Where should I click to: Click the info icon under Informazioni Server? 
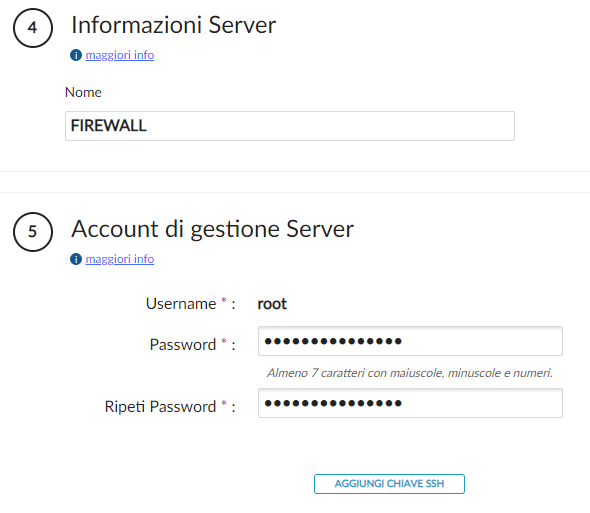pos(76,55)
